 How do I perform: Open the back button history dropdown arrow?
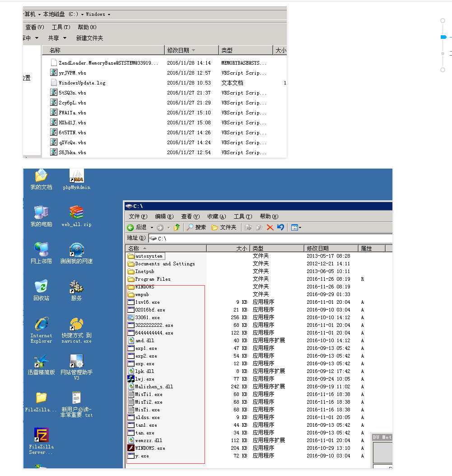[x=152, y=227]
